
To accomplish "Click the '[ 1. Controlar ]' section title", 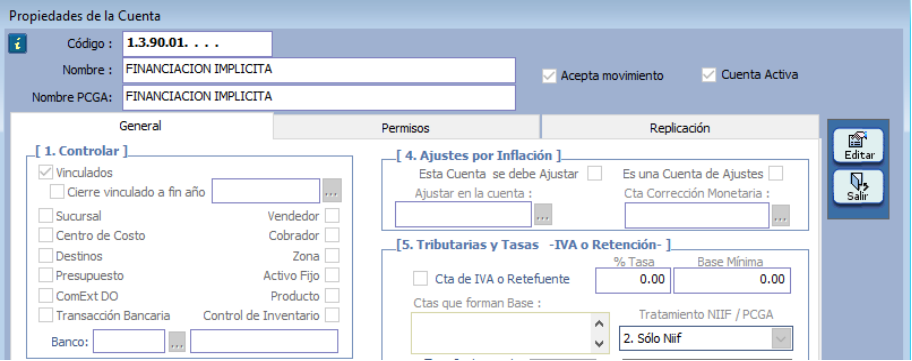I will point(81,152).
